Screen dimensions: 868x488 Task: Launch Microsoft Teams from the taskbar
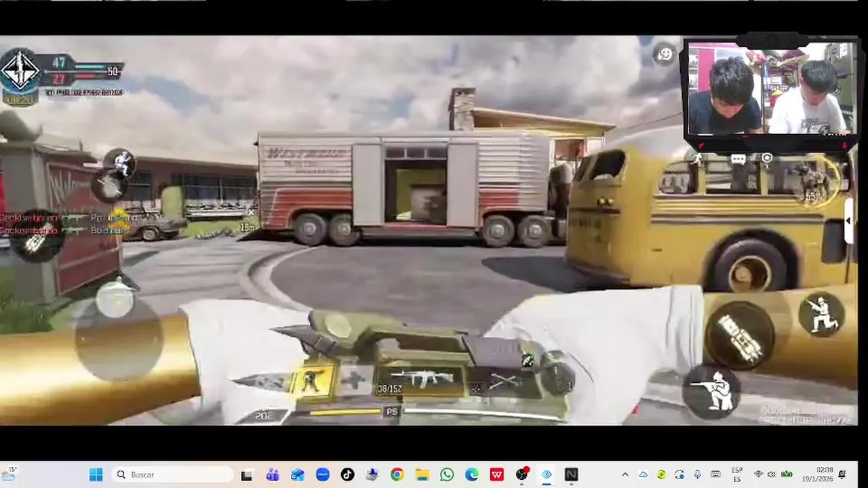[x=273, y=474]
